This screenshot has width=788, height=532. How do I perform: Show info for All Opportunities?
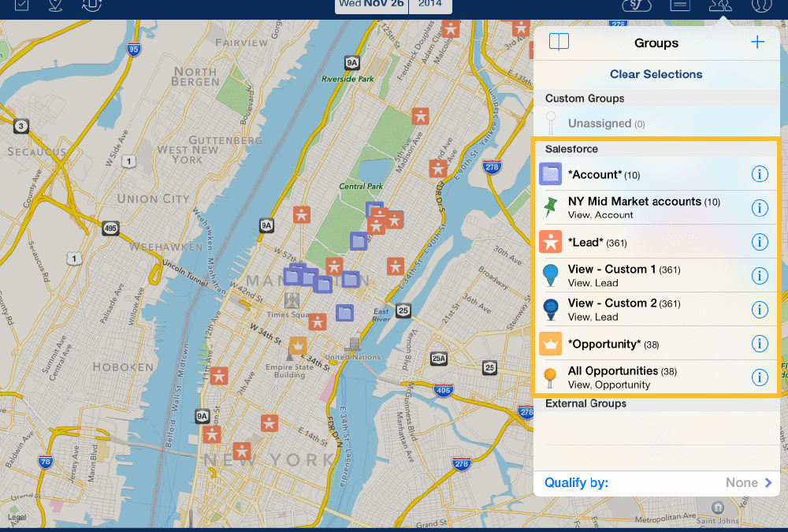pyautogui.click(x=760, y=378)
